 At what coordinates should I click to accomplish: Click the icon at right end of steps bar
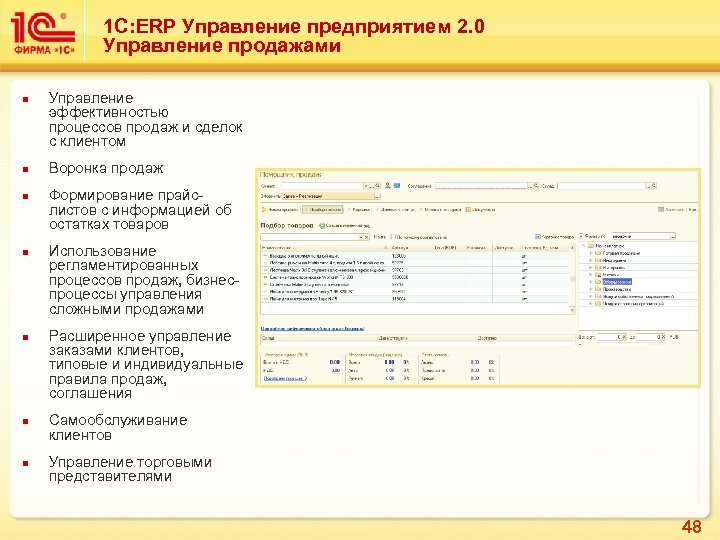tap(661, 209)
